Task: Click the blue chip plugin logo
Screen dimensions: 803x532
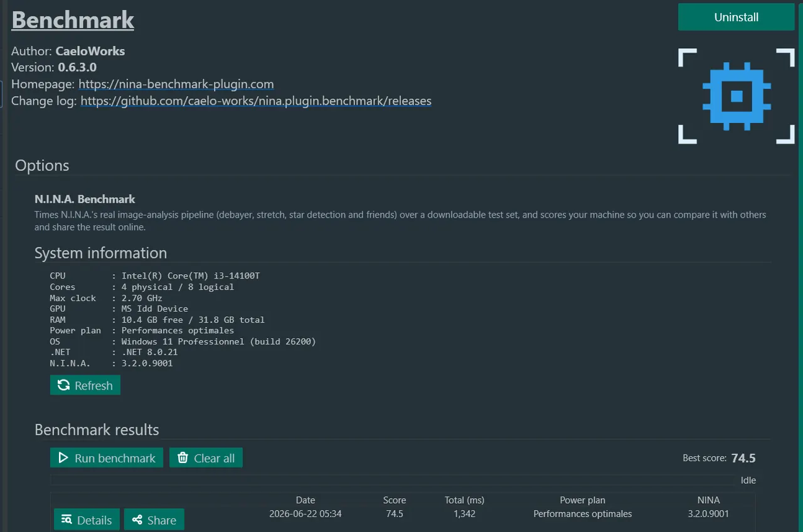Action: [737, 96]
